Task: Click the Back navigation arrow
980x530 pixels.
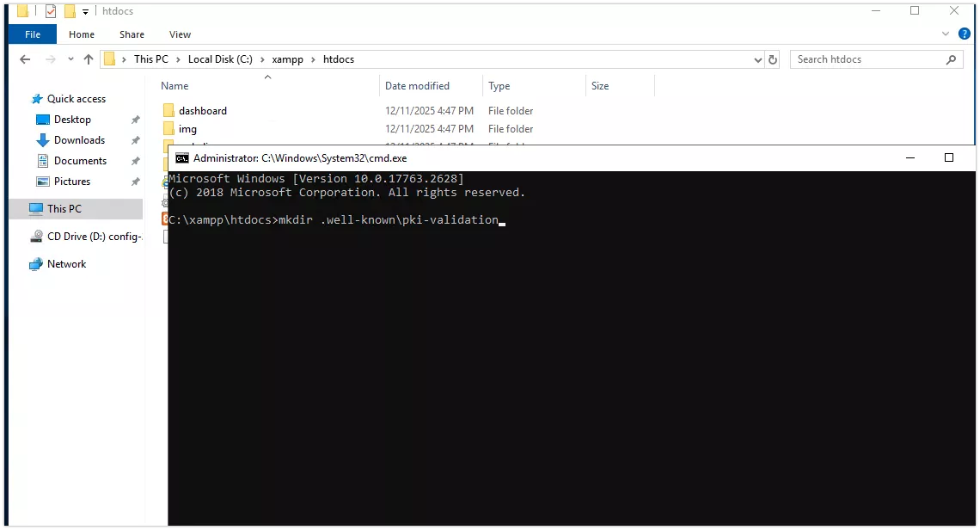Action: coord(24,59)
